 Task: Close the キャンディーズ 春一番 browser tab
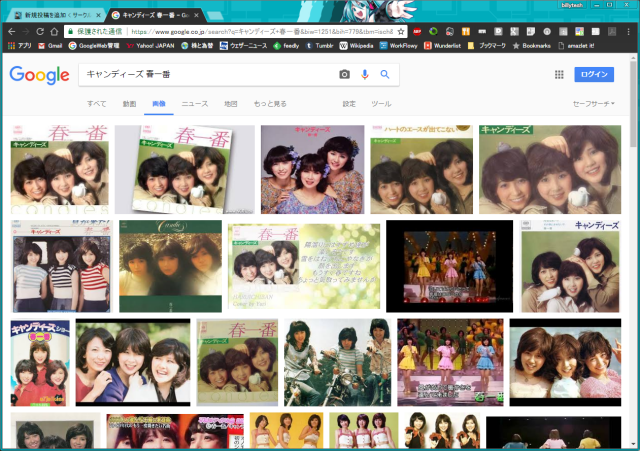(x=196, y=15)
